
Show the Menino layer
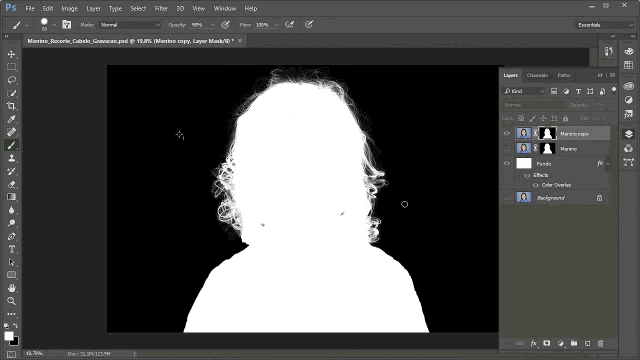click(x=507, y=149)
